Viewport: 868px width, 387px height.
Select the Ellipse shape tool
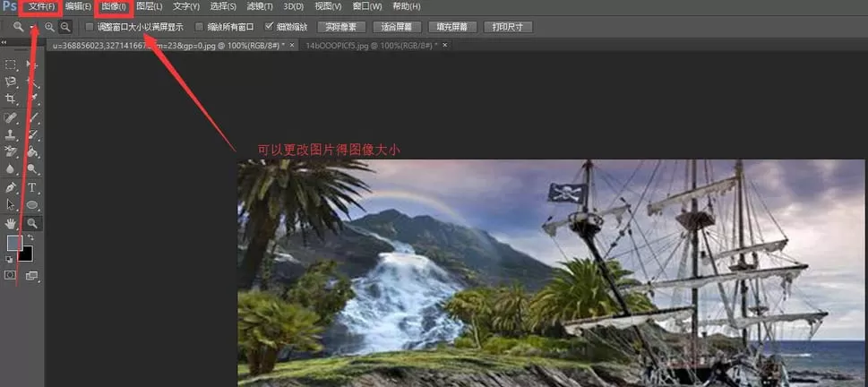32,205
